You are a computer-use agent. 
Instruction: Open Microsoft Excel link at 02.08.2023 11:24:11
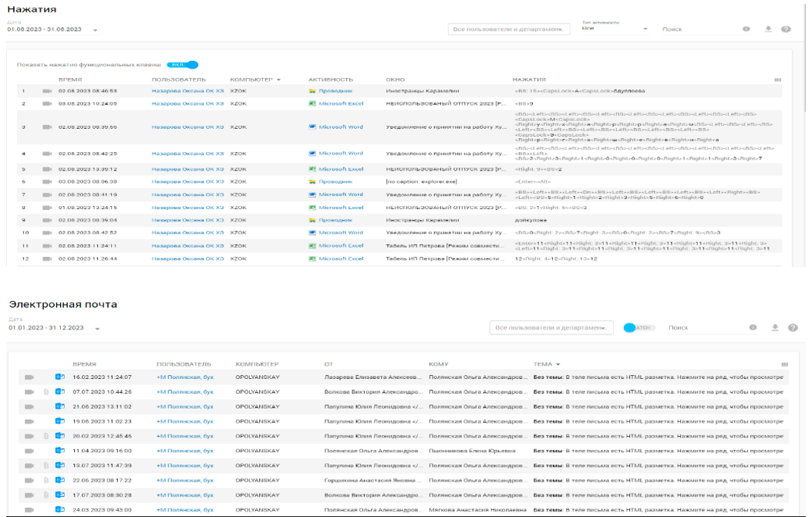[341, 245]
